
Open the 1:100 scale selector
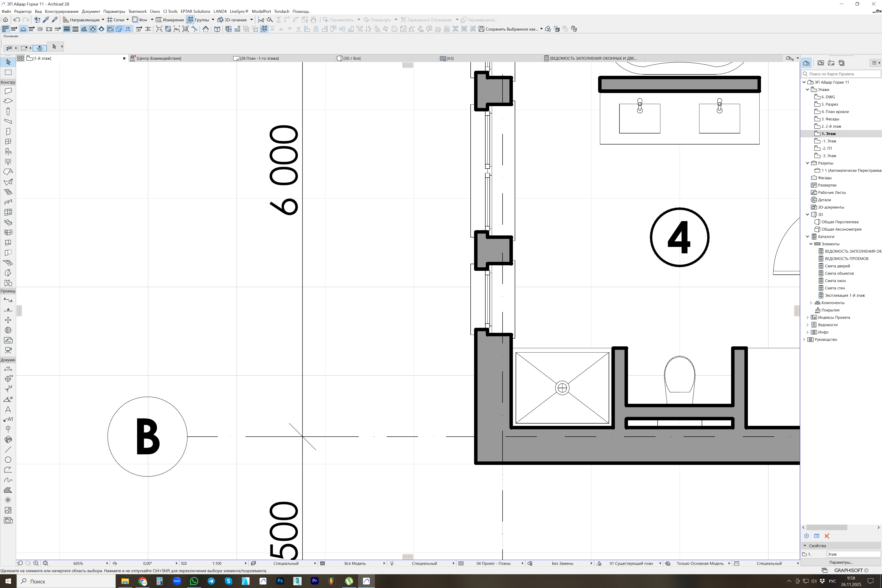tap(217, 563)
